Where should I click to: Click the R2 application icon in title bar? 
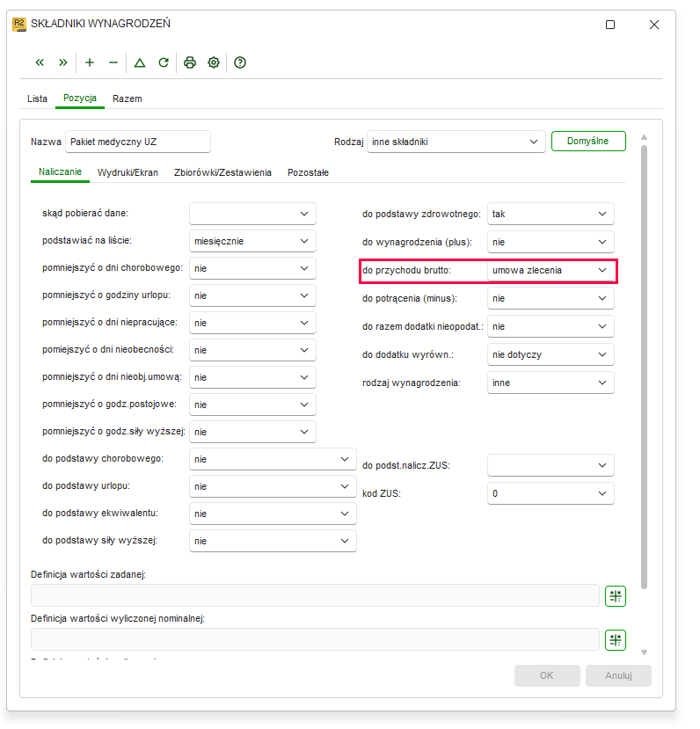(x=19, y=24)
